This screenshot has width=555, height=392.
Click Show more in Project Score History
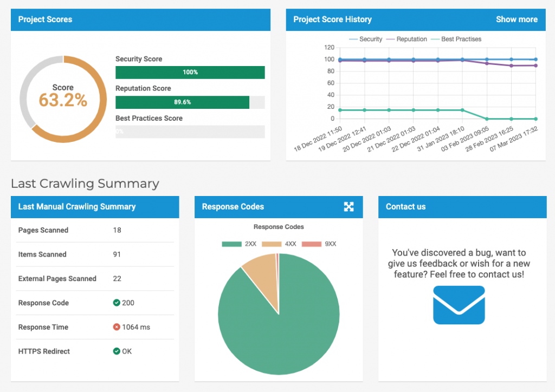[517, 19]
